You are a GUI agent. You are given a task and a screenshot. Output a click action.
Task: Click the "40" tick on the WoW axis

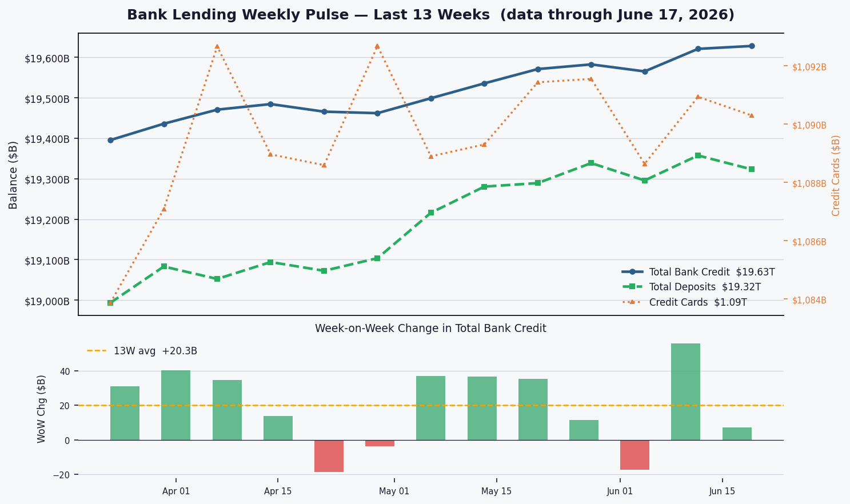click(x=65, y=371)
